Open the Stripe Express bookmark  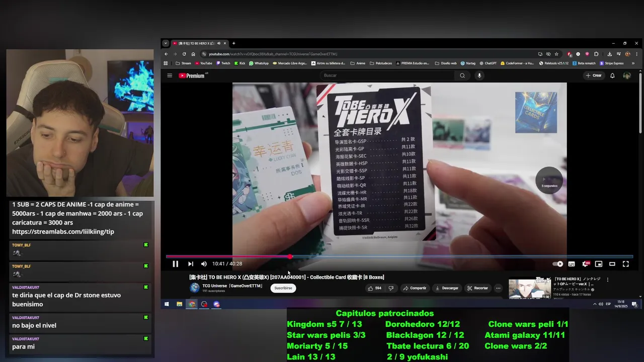point(611,63)
